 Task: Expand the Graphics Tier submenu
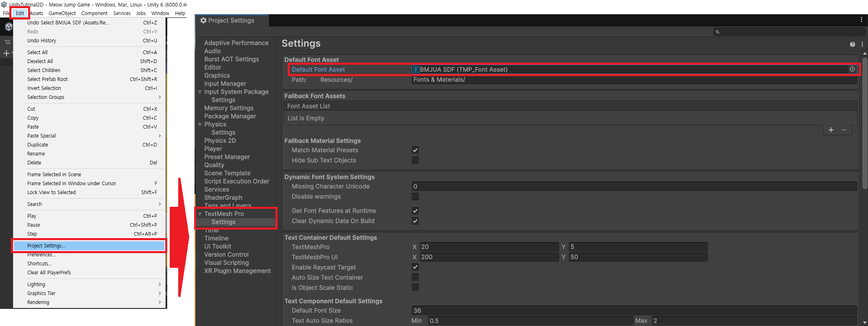point(89,293)
